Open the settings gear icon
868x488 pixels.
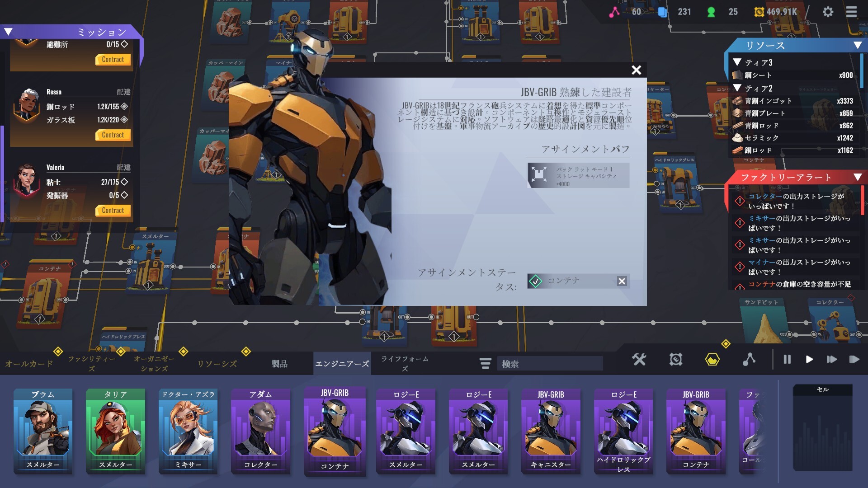click(828, 12)
